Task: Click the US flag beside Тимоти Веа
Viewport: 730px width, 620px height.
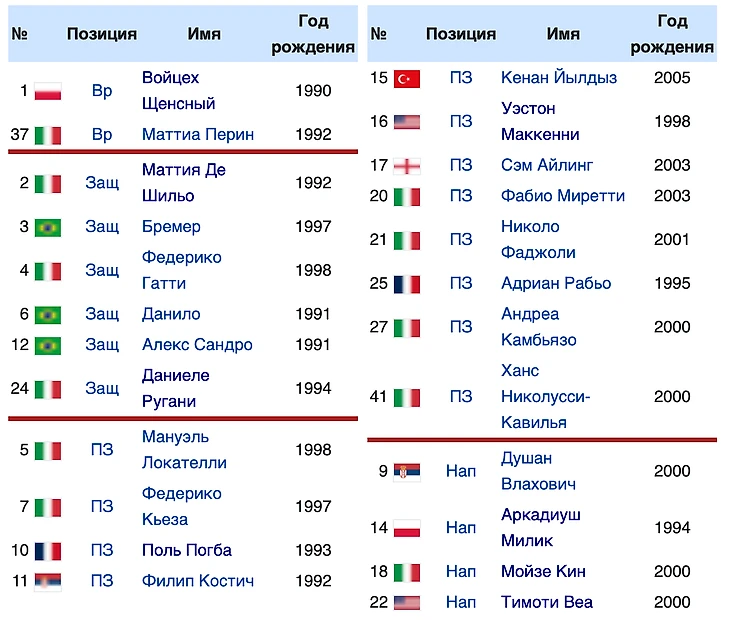Action: [x=407, y=602]
